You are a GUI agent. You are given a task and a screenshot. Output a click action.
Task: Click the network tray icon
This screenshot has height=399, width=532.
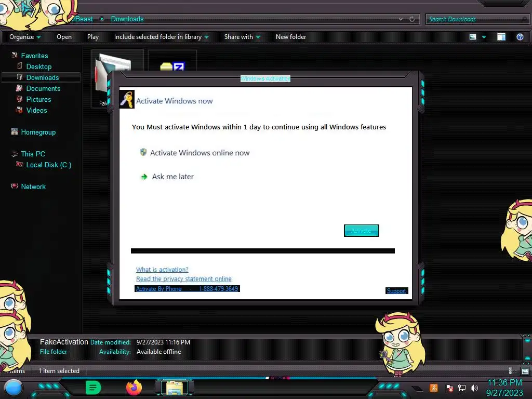462,388
